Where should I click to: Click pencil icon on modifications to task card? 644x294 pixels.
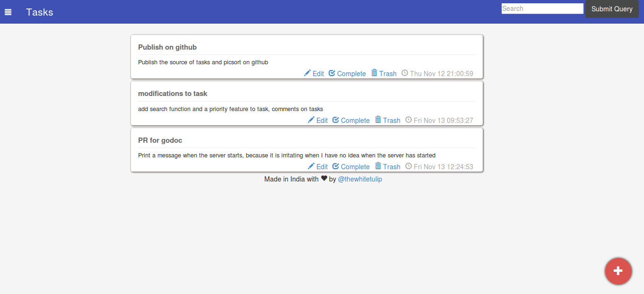311,120
